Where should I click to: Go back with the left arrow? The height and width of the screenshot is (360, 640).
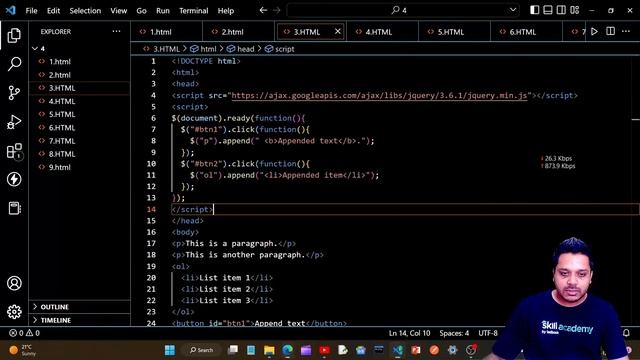(x=263, y=10)
